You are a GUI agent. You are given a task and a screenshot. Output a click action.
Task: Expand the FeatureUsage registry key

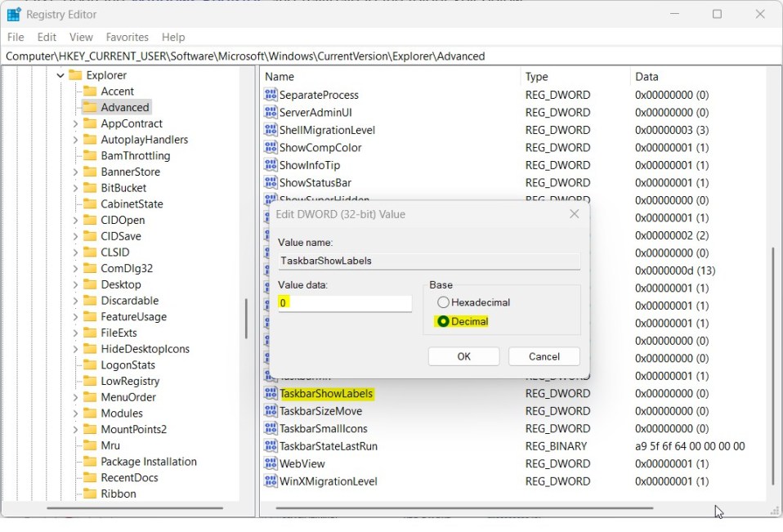click(75, 316)
